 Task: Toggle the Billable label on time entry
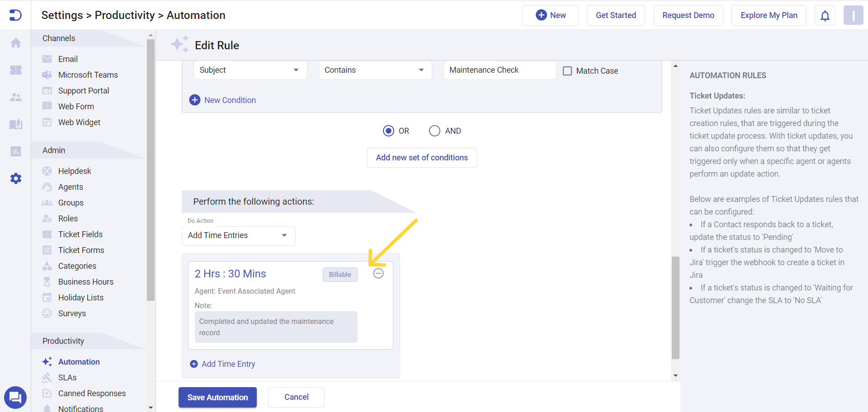[x=340, y=274]
